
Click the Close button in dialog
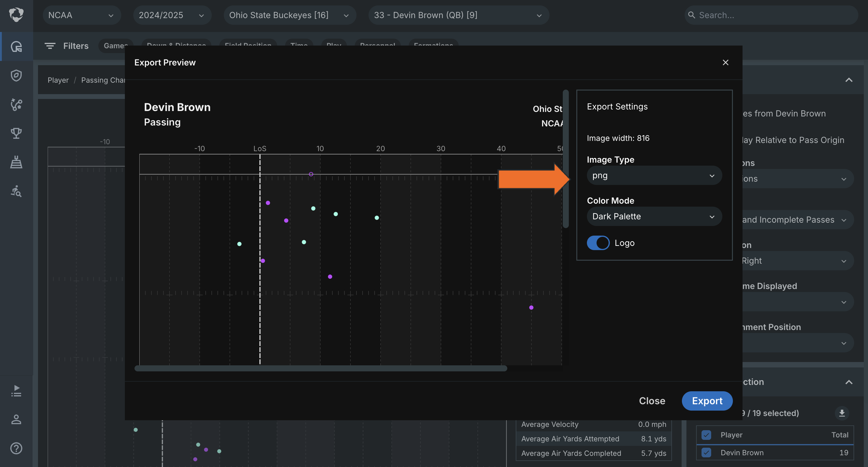click(652, 401)
